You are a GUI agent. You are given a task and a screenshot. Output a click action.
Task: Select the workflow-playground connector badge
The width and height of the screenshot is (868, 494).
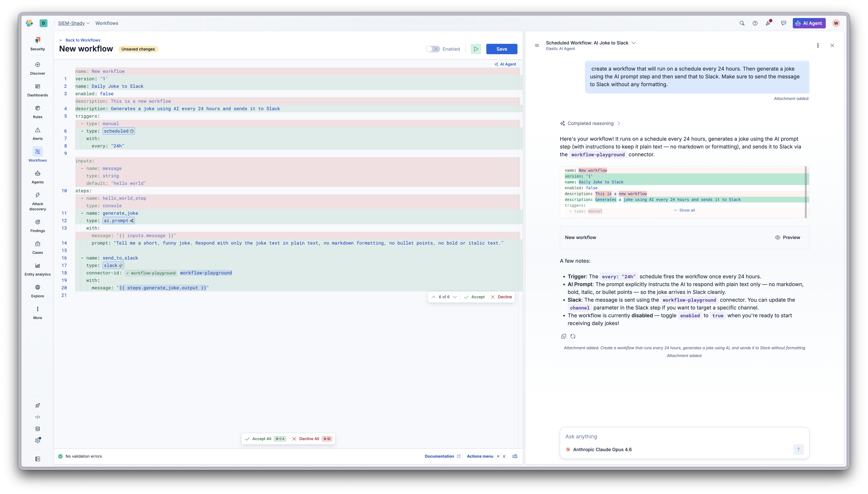[151, 273]
